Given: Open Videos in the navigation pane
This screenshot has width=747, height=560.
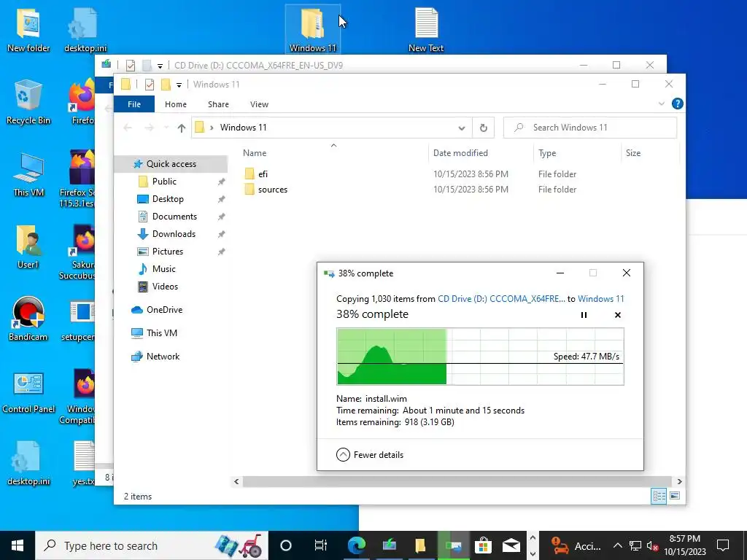Looking at the screenshot, I should (165, 287).
